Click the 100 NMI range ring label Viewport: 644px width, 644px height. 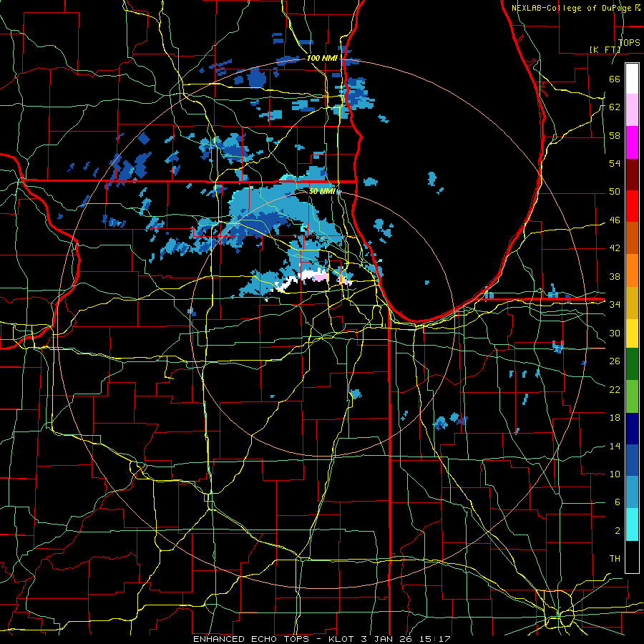point(322,59)
